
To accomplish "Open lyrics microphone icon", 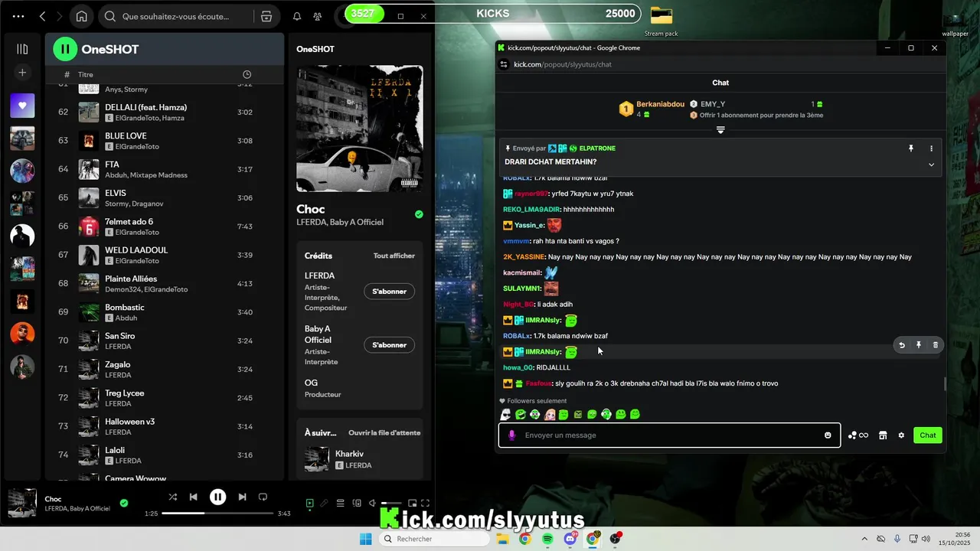I will pos(325,503).
